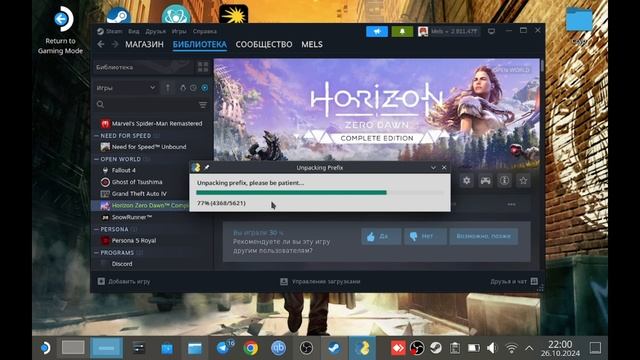The width and height of the screenshot is (640, 360).
Task: Expand hidden system tray icons arrow
Action: (529, 348)
